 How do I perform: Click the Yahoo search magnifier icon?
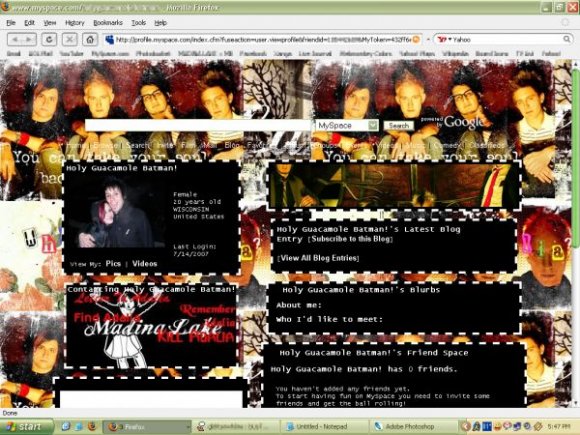pyautogui.click(x=566, y=39)
